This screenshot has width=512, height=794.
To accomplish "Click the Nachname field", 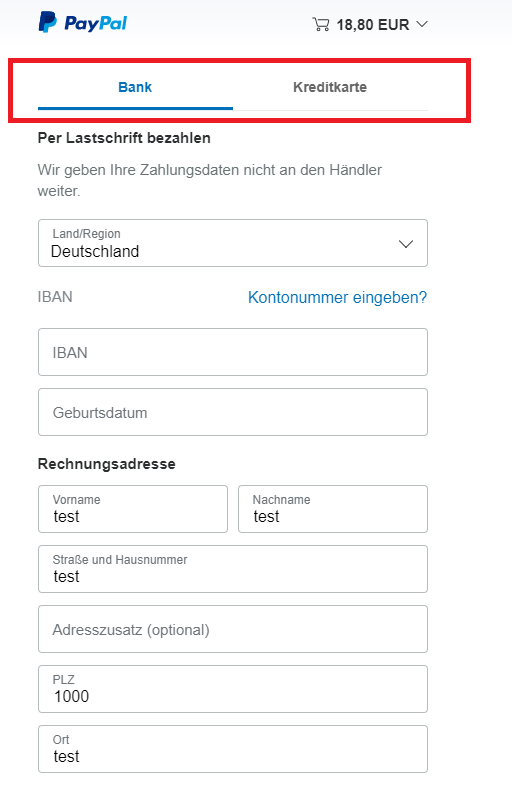I will click(333, 509).
